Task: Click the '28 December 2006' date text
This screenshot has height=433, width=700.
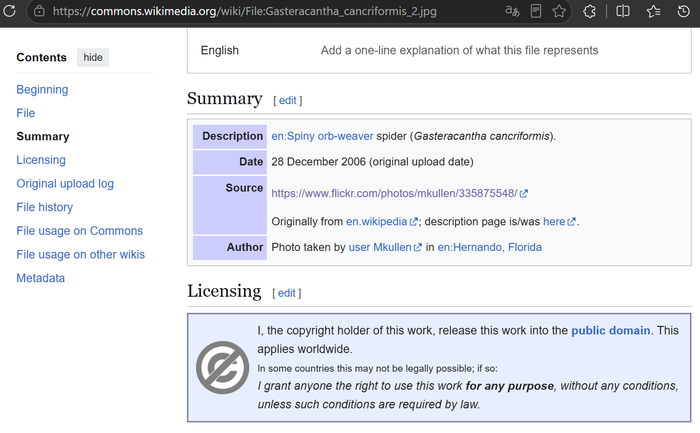Action: [x=318, y=162]
